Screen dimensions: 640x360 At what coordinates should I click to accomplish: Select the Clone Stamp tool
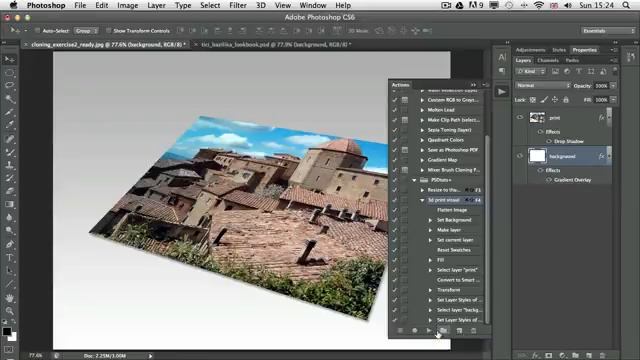tap(9, 165)
